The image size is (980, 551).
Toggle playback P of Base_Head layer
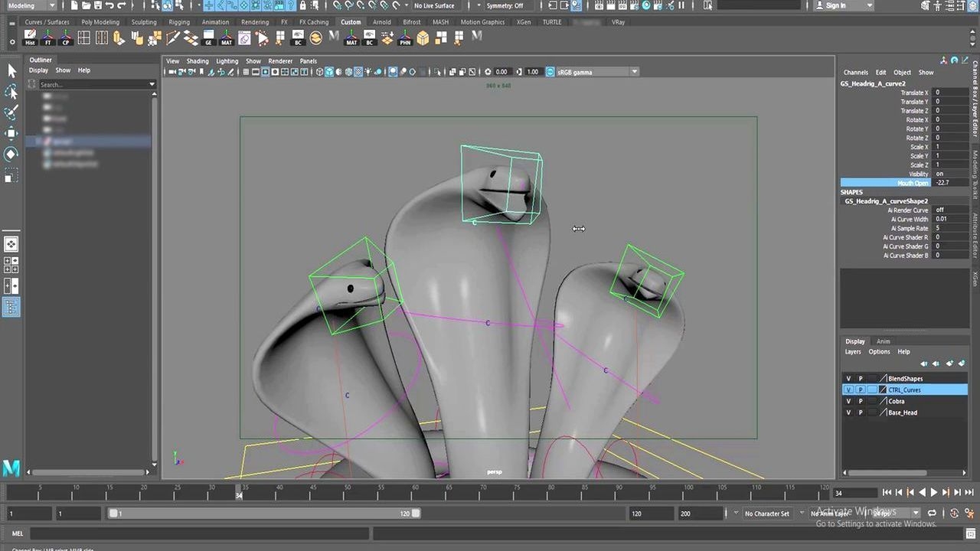[861, 412]
